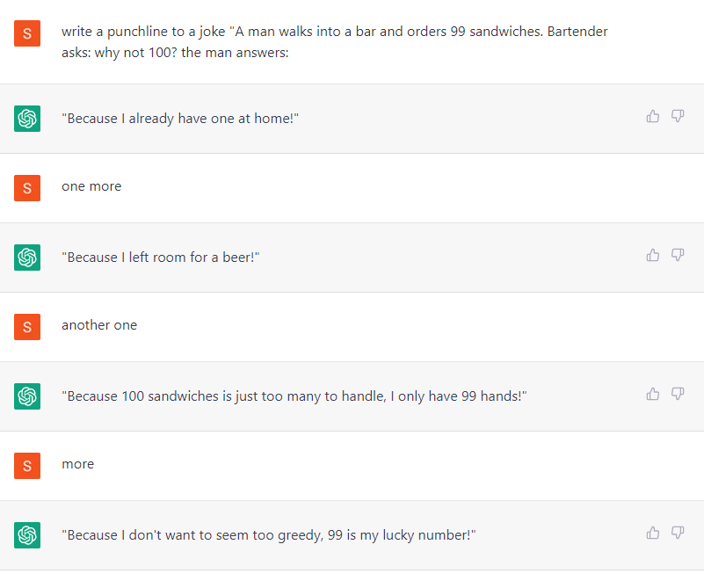This screenshot has width=704, height=588.
Task: Click the 'another one' message text
Action: [99, 325]
